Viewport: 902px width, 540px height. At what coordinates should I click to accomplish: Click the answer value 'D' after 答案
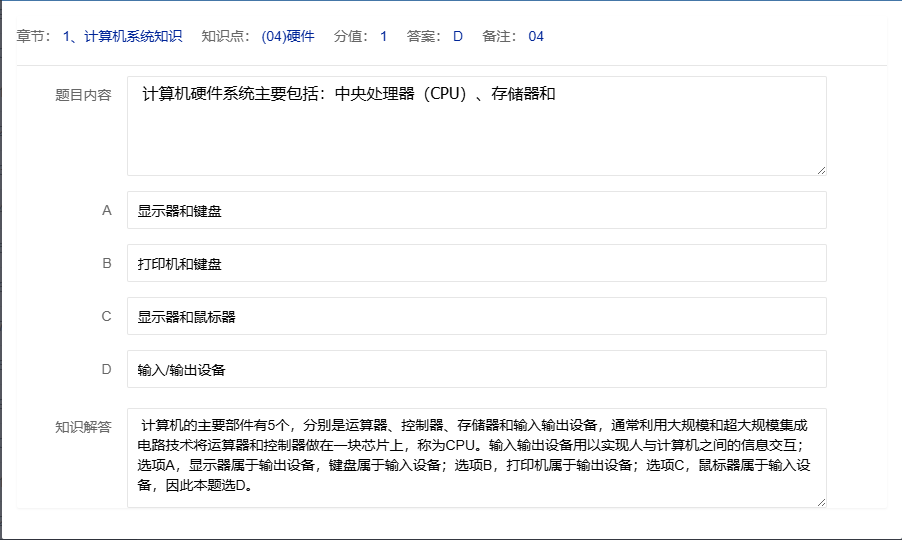[x=458, y=37]
